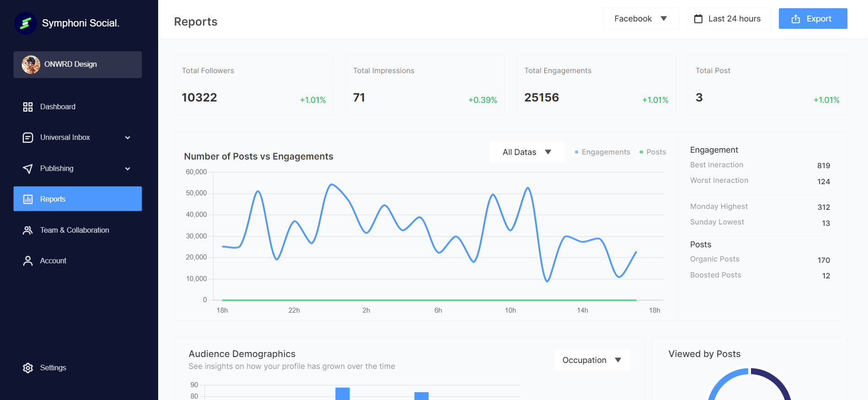This screenshot has width=868, height=400.
Task: Click the Dashboard grid icon
Action: [28, 107]
